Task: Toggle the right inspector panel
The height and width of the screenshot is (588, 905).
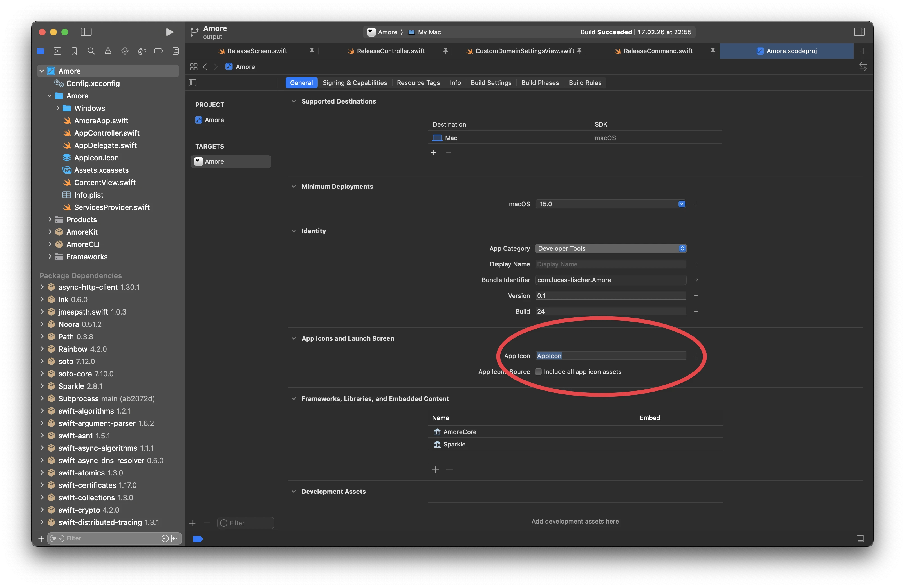Action: click(860, 32)
